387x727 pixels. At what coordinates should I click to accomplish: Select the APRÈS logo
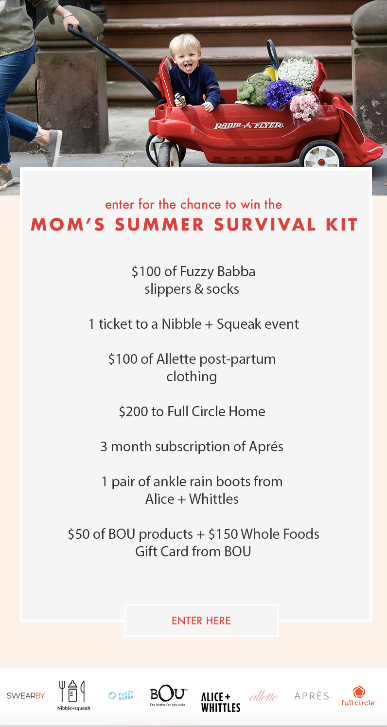point(311,695)
